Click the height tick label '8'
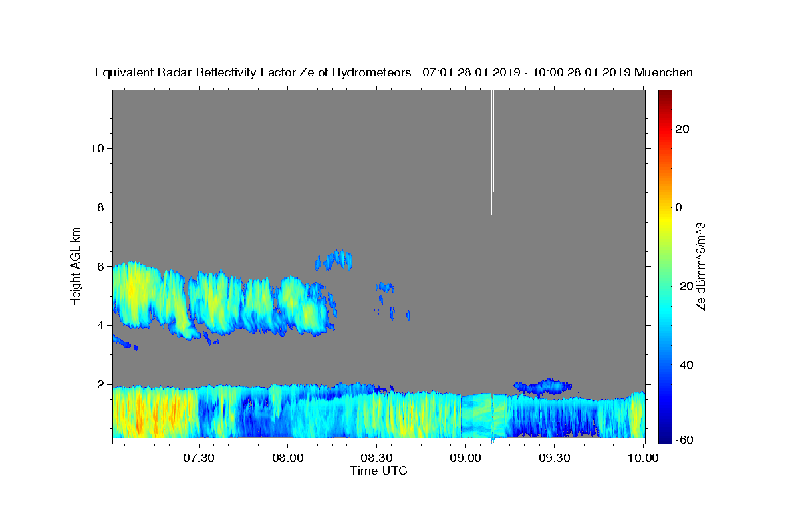 pos(100,207)
